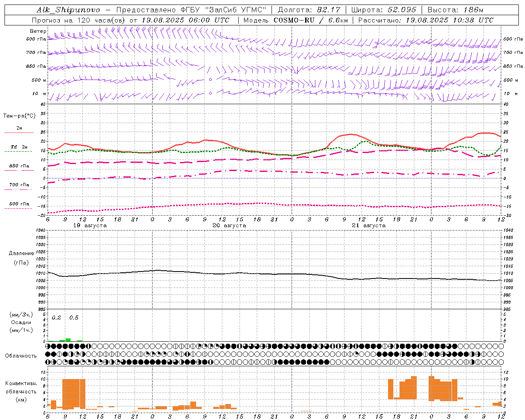Click the 'Высота: 186м' header text
The height and width of the screenshot is (420, 525).
click(x=455, y=10)
